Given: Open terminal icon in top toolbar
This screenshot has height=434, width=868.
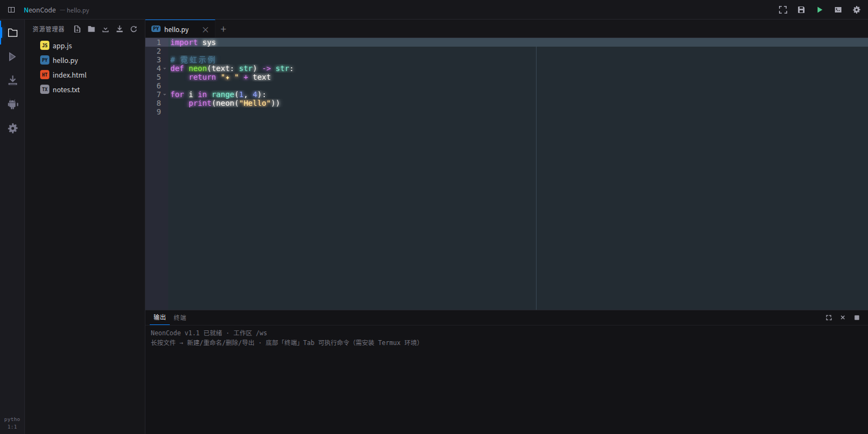Looking at the screenshot, I should [838, 10].
